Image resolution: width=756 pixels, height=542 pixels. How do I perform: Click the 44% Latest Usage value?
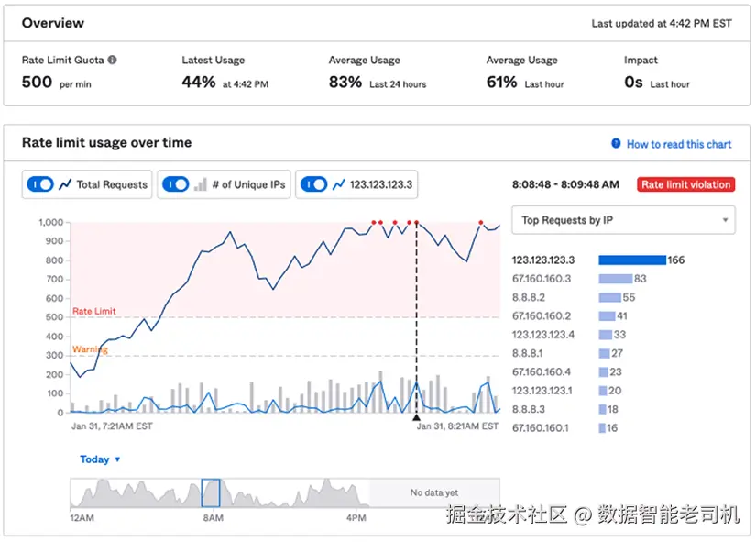click(x=199, y=82)
